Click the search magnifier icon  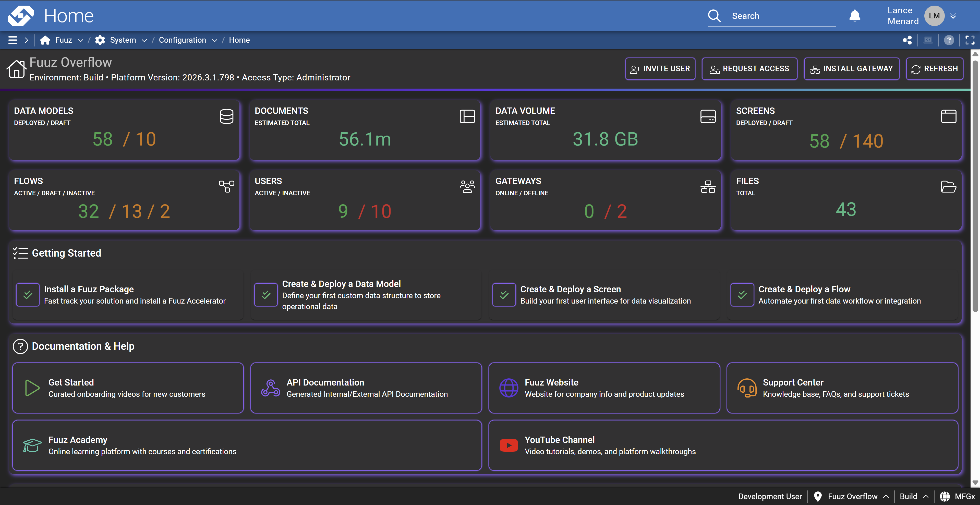coord(714,16)
